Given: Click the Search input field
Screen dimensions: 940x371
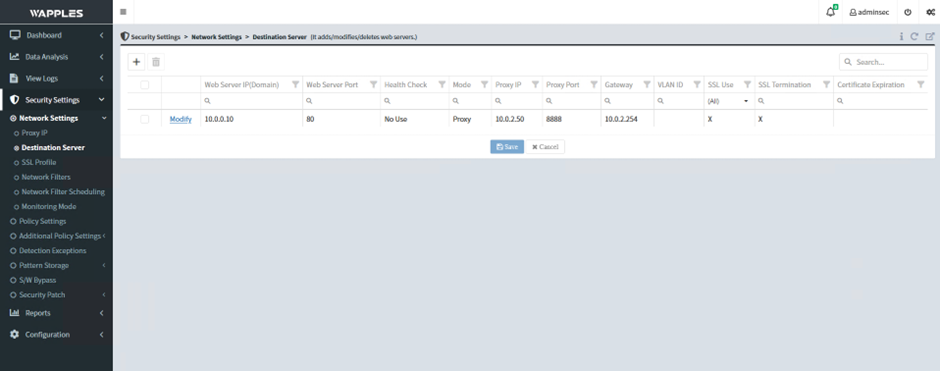Looking at the screenshot, I should [x=883, y=62].
